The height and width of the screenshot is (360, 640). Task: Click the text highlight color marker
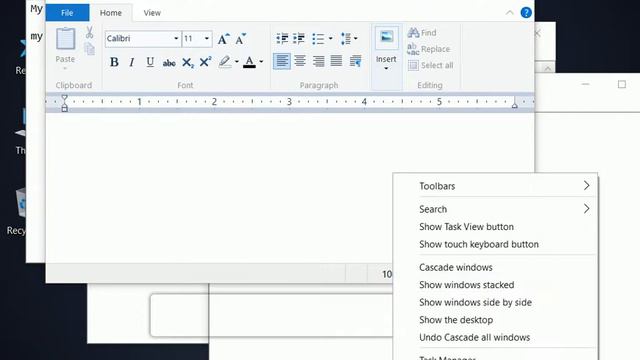224,62
